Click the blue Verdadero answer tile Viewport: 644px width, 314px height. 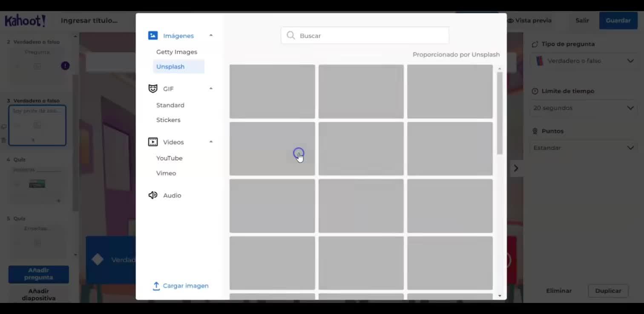[111, 260]
